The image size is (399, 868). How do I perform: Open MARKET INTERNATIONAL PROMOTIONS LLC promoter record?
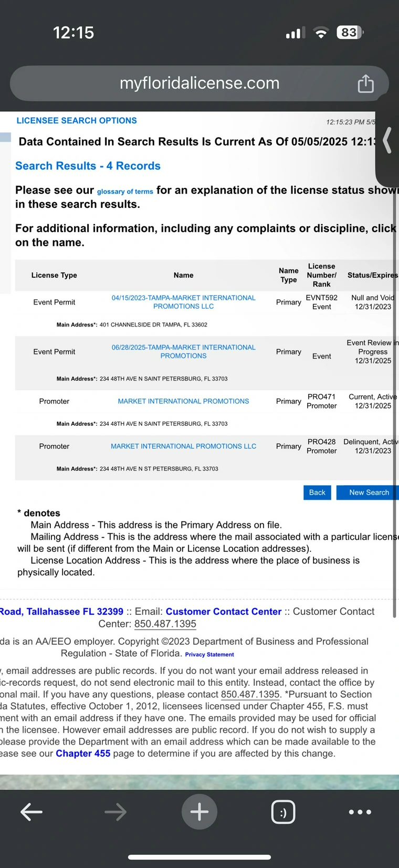[x=184, y=446]
